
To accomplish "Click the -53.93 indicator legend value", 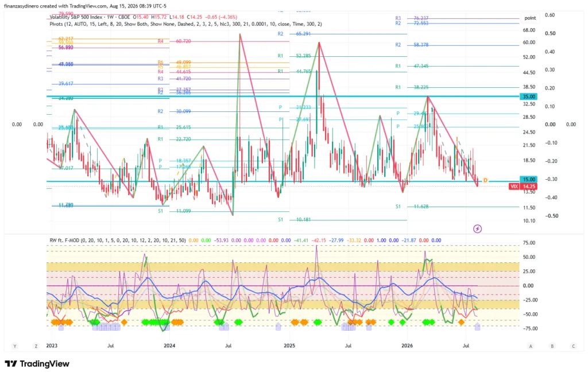I will 222,241.
